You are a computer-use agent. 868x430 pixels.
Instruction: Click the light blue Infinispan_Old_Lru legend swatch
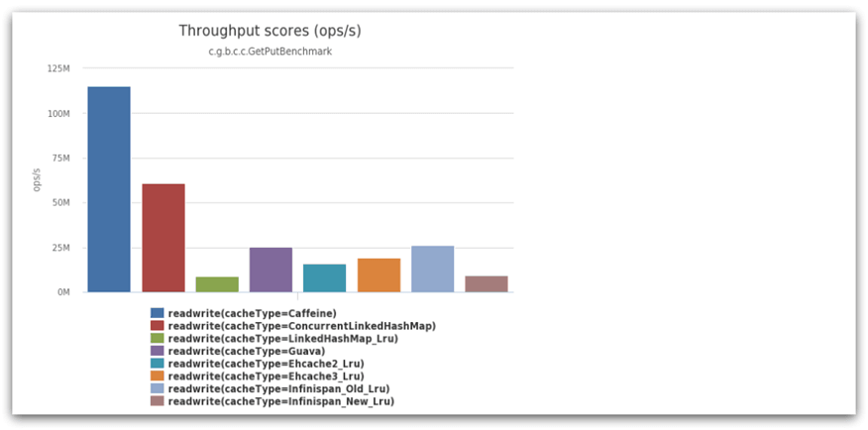click(x=158, y=388)
